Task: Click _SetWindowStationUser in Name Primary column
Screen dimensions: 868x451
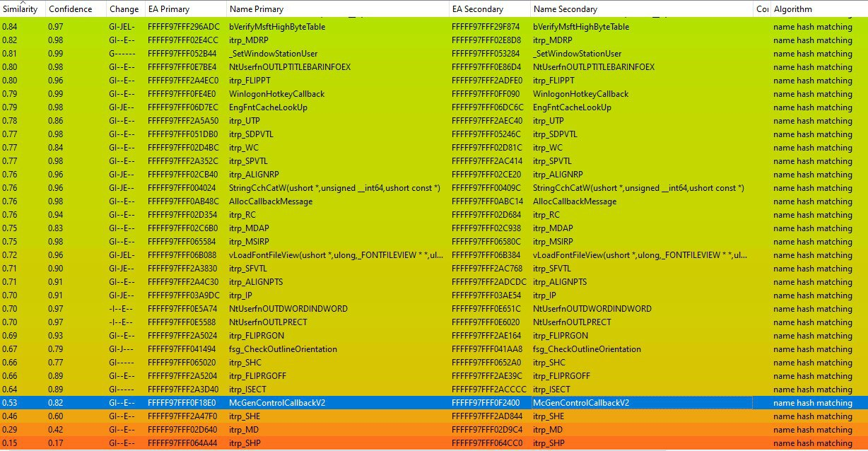Action: [273, 54]
